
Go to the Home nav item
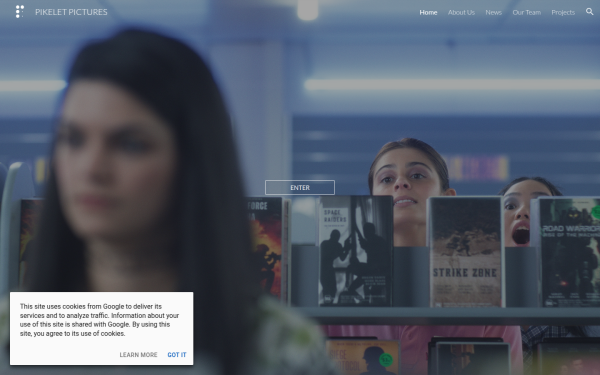tap(428, 12)
